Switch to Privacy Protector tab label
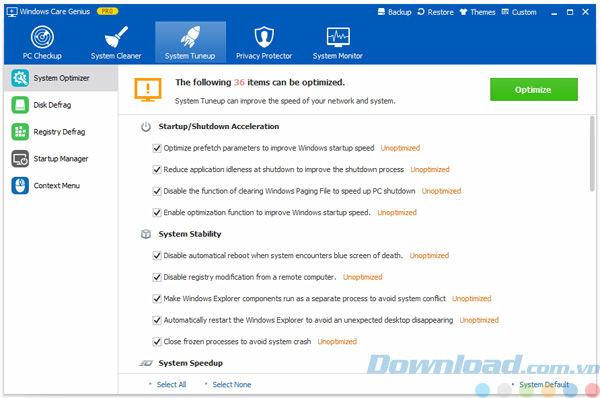The height and width of the screenshot is (398, 600). tap(264, 56)
